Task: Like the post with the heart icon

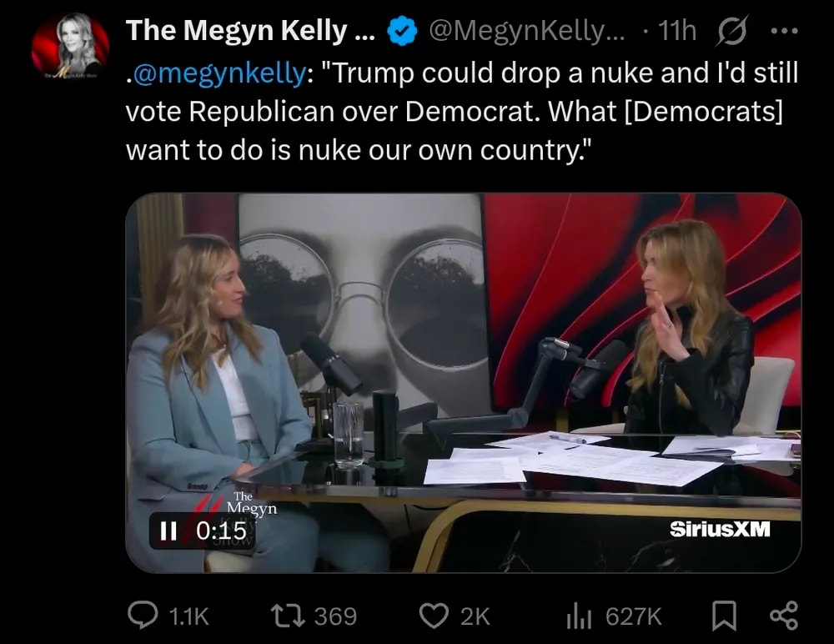Action: point(434,616)
